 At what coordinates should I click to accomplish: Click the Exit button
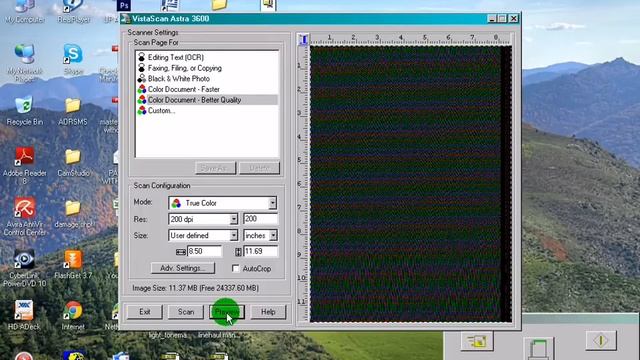[144, 312]
